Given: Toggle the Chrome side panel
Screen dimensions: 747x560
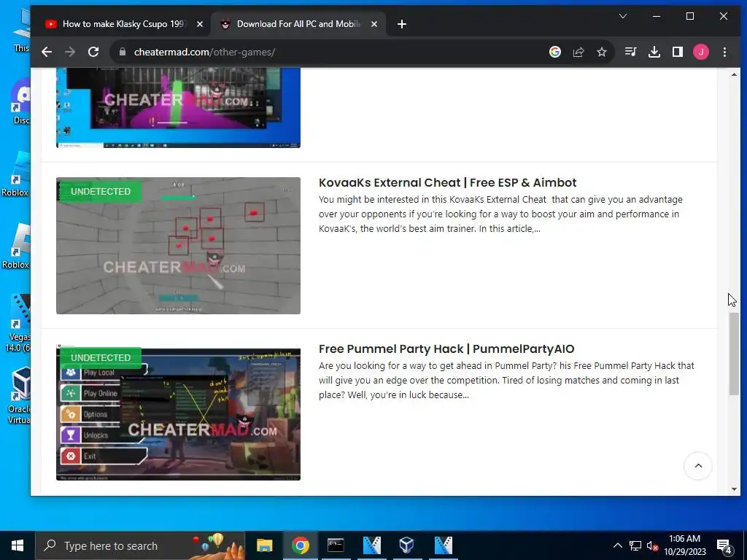Looking at the screenshot, I should coord(678,52).
